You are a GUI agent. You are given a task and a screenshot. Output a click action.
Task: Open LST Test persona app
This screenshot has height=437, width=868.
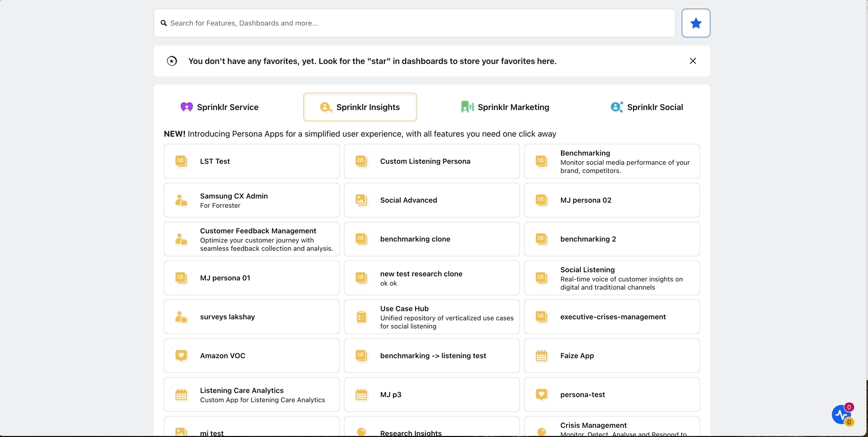(215, 161)
